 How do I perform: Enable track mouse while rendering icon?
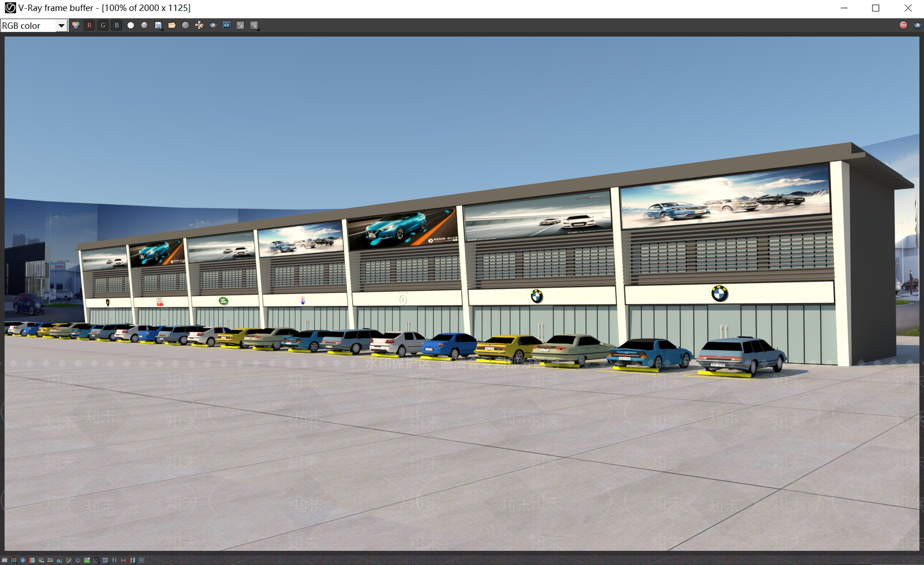point(199,25)
